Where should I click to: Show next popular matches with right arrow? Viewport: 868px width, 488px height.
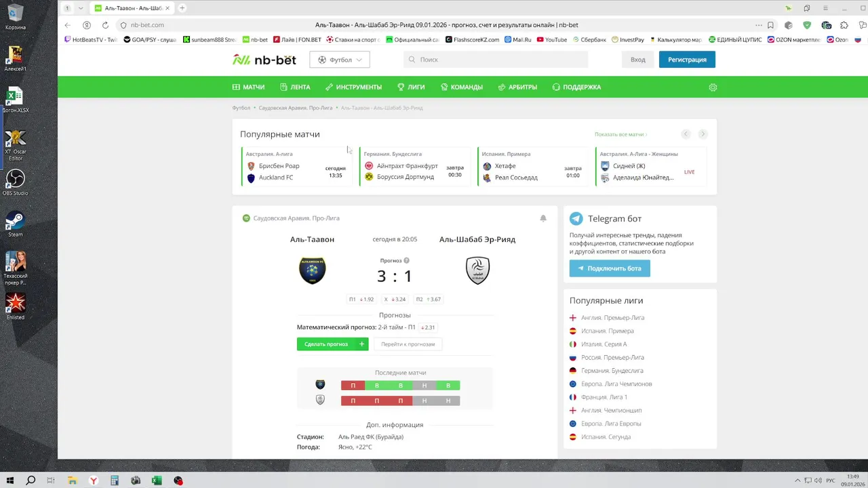pos(703,134)
